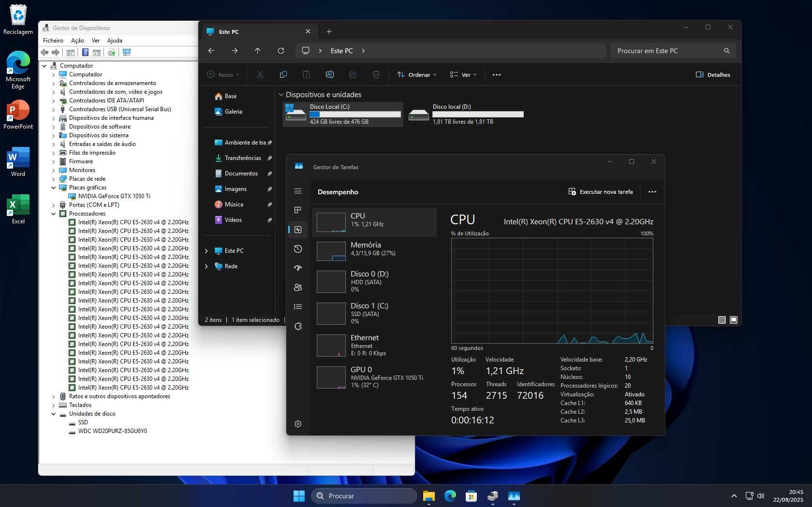Expand Rede in Explorer navigation pane
The width and height of the screenshot is (812, 507).
pos(207,266)
